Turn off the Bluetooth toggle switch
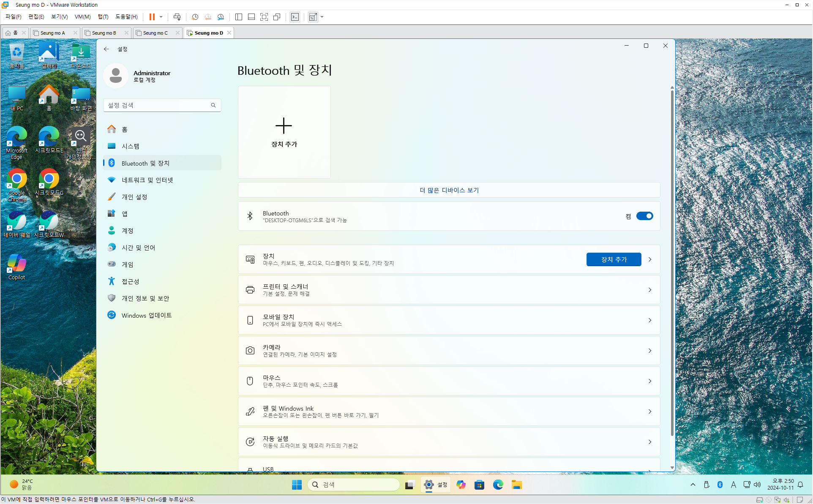Viewport: 813px width, 504px height. coord(644,216)
